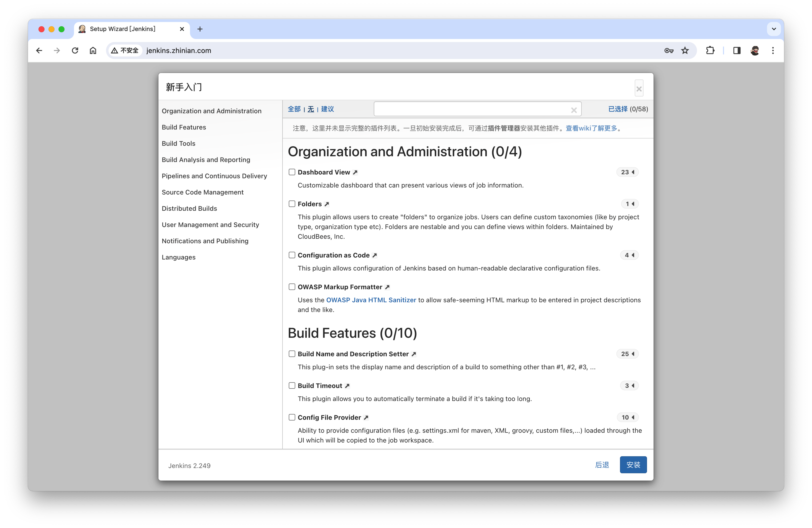Jump to User Management and Security category
The width and height of the screenshot is (812, 528).
(x=210, y=225)
